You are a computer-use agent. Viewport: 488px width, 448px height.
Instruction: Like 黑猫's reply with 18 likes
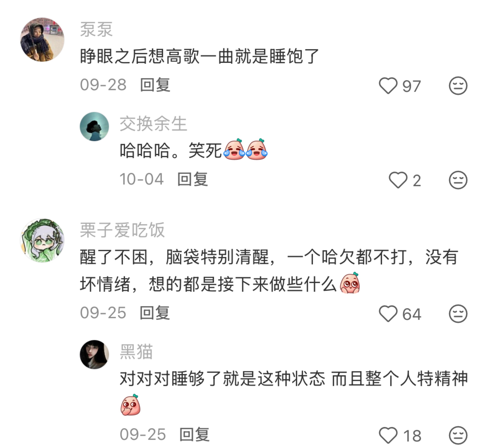coord(388,435)
